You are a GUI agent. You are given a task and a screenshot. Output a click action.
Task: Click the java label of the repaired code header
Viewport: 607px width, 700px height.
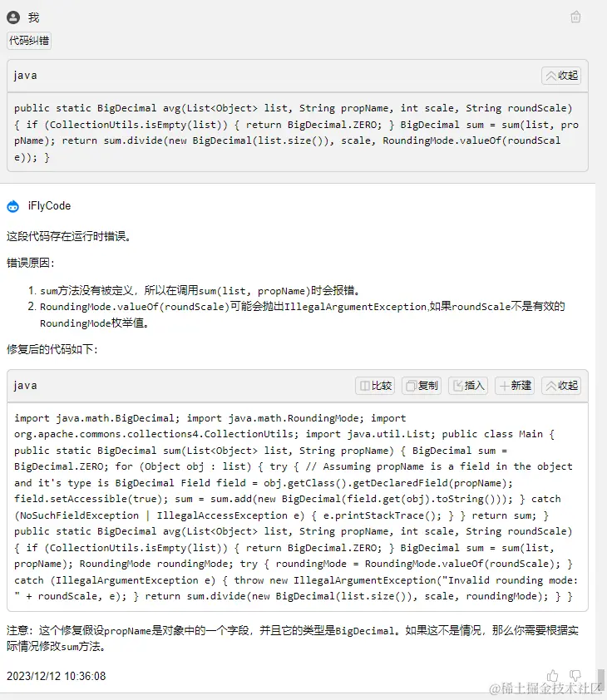tap(26, 386)
